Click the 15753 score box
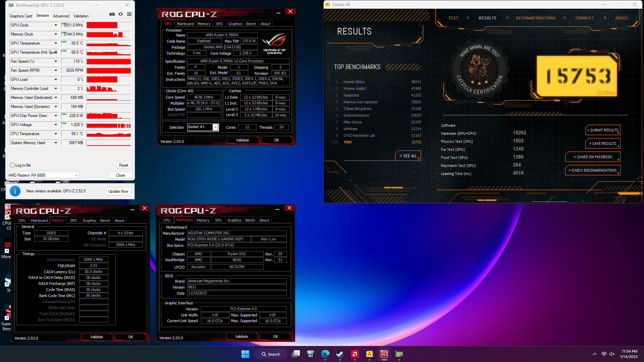 [577, 76]
